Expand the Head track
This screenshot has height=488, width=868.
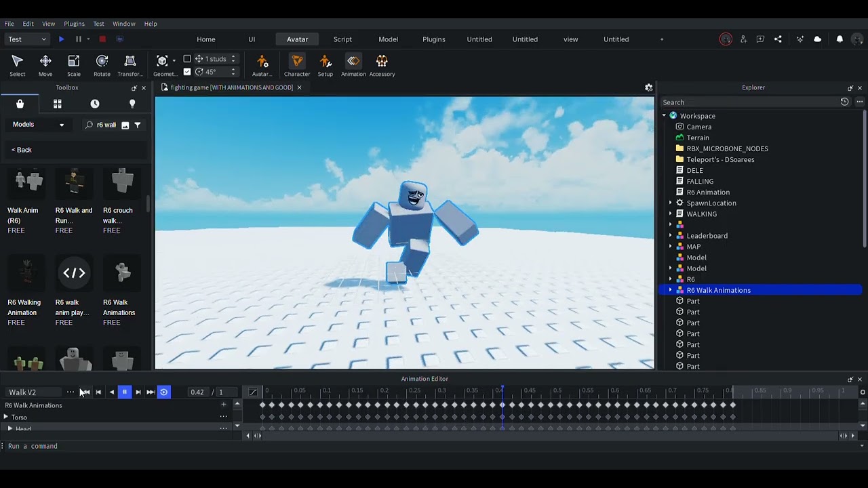10,429
